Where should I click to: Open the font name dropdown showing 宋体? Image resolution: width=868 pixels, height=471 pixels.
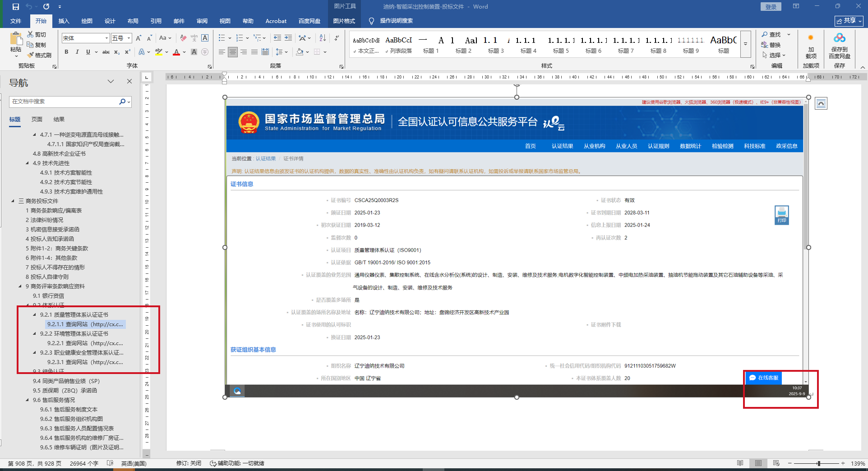click(x=107, y=38)
